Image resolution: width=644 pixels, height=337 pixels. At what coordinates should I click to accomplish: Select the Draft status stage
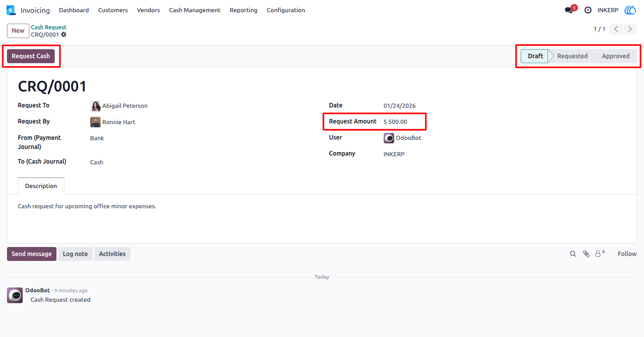click(x=535, y=56)
